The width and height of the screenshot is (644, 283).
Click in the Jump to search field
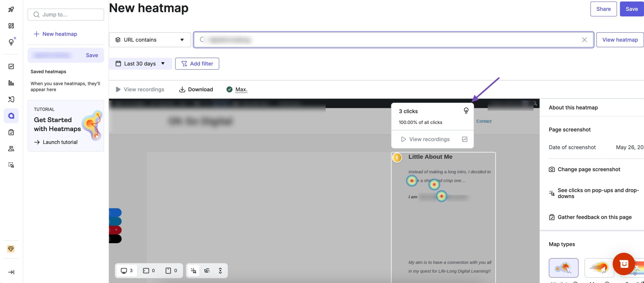tap(66, 15)
